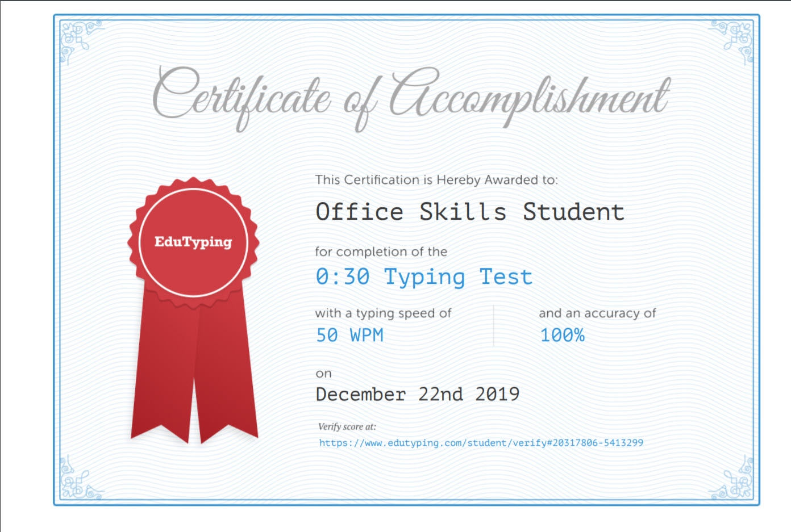
Task: Click the "and an accuracy of" label
Action: pos(597,313)
